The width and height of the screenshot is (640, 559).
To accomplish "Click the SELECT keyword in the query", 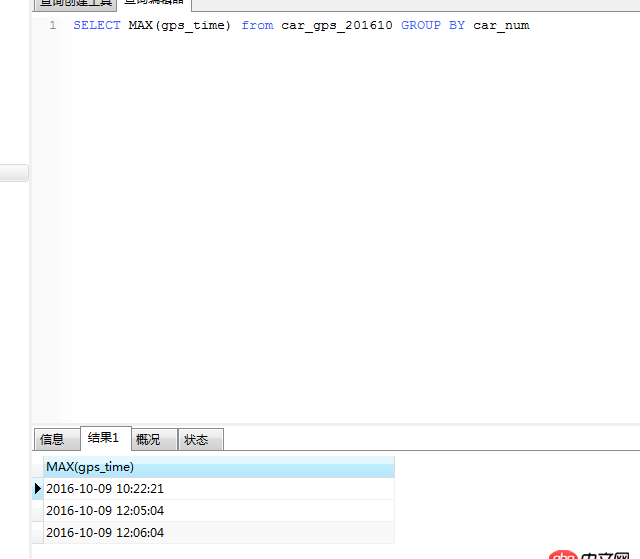I will (97, 25).
